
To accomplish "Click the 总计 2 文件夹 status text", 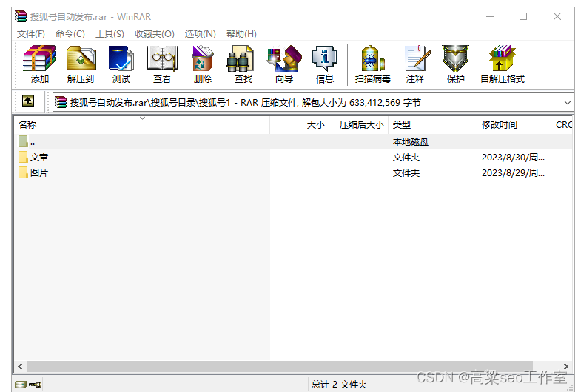I will coord(339,385).
